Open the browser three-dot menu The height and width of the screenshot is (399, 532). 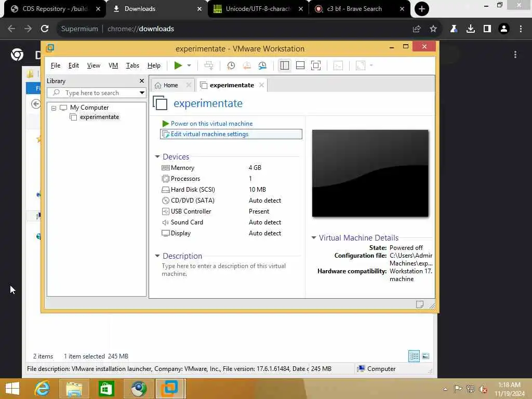[521, 29]
